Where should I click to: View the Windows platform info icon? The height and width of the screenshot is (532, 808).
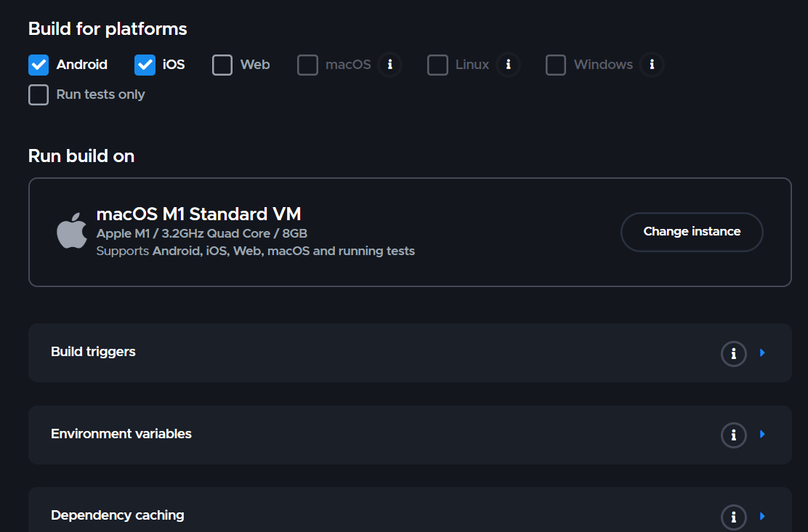pos(652,65)
